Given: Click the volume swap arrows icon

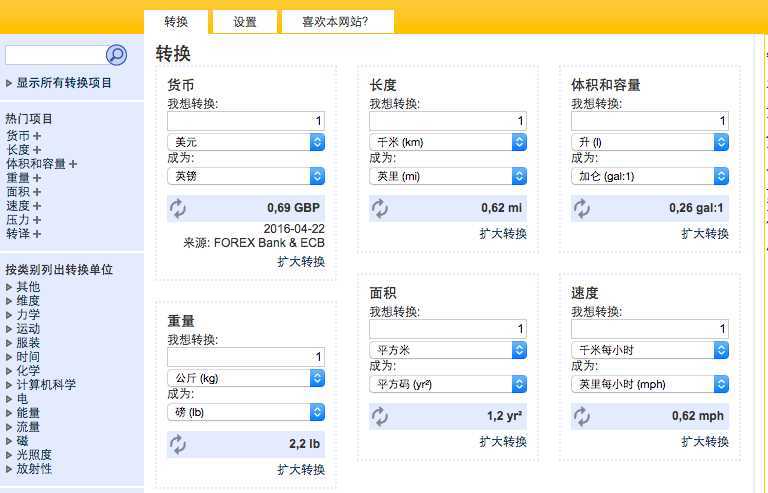Looking at the screenshot, I should (581, 208).
